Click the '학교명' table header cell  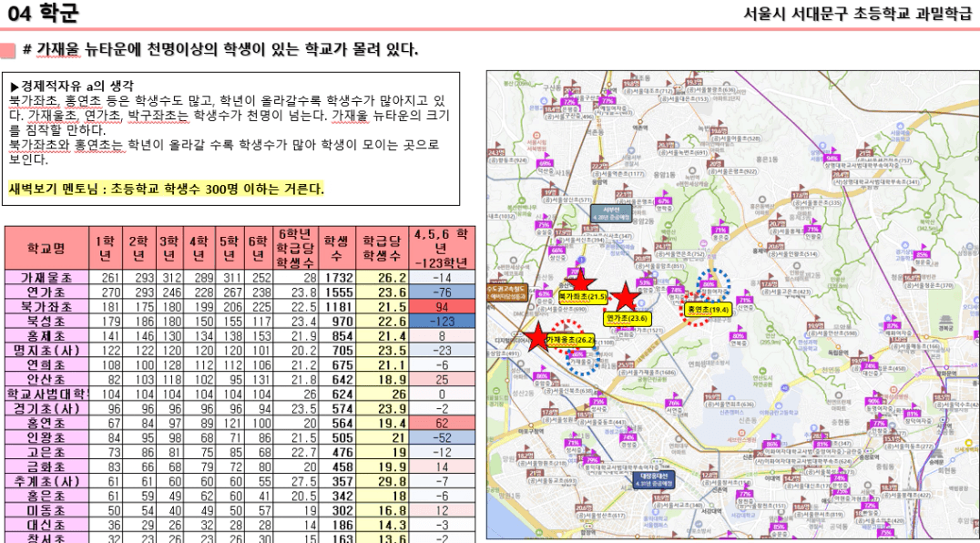point(46,248)
